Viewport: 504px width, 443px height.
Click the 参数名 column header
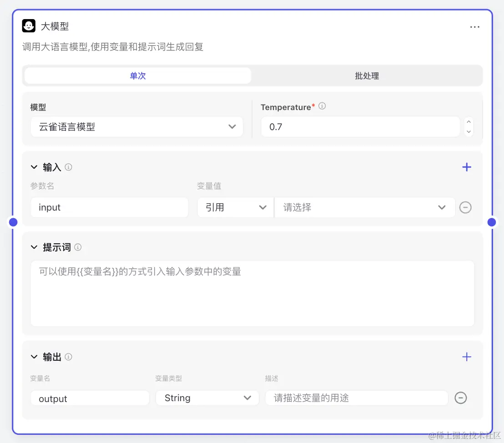pyautogui.click(x=42, y=186)
